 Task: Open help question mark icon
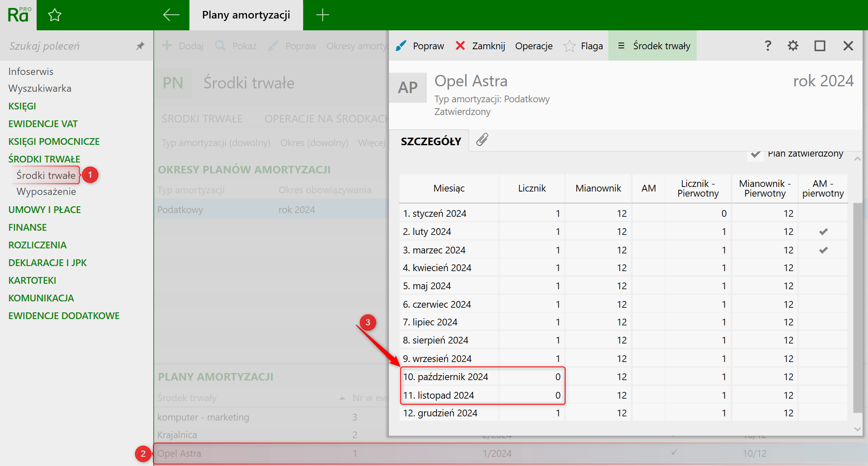(x=768, y=45)
